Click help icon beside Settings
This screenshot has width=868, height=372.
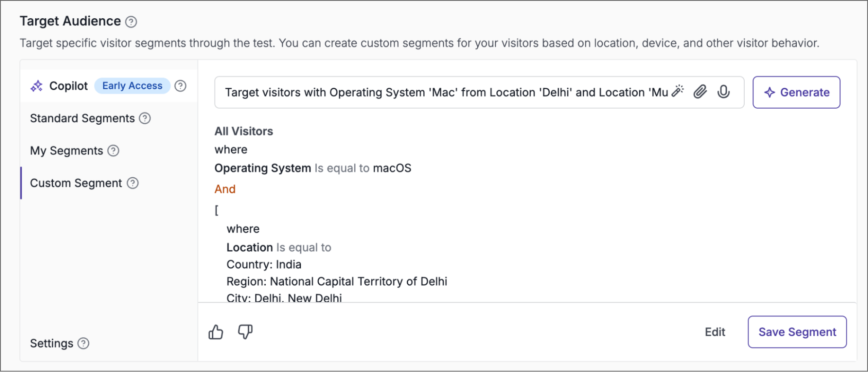click(83, 343)
